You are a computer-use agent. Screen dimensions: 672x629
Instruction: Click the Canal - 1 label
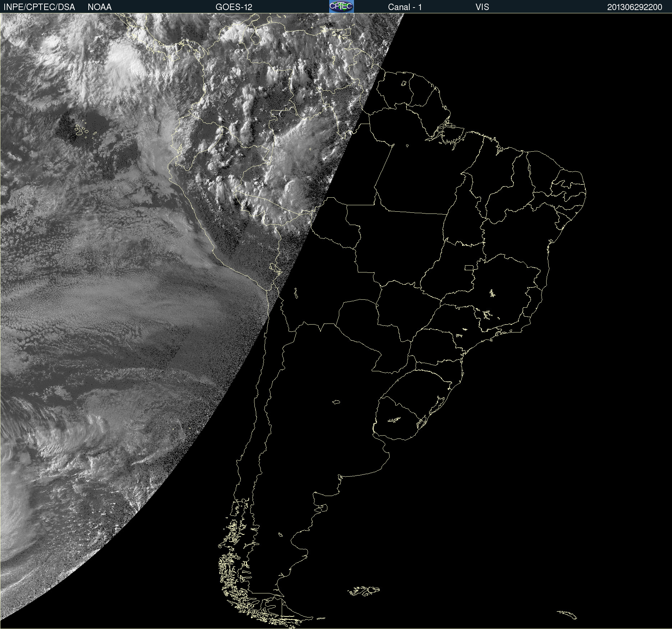[x=405, y=7]
